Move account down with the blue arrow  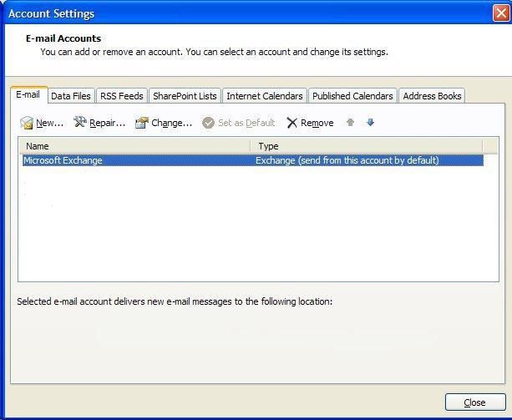click(370, 123)
